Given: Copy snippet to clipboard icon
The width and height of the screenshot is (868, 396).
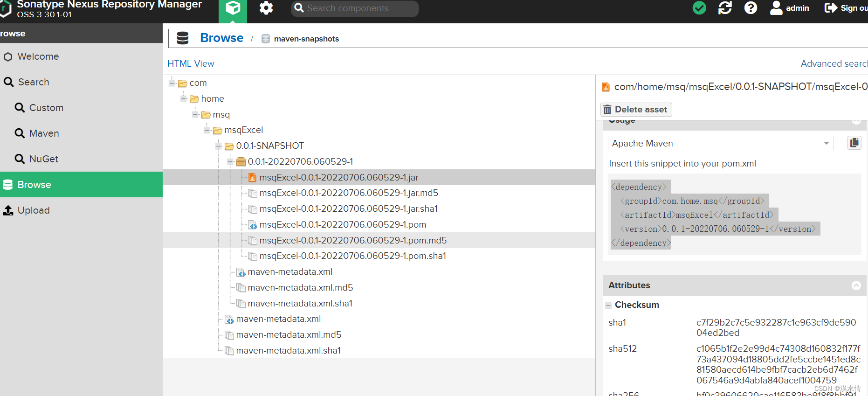Looking at the screenshot, I should click(854, 143).
